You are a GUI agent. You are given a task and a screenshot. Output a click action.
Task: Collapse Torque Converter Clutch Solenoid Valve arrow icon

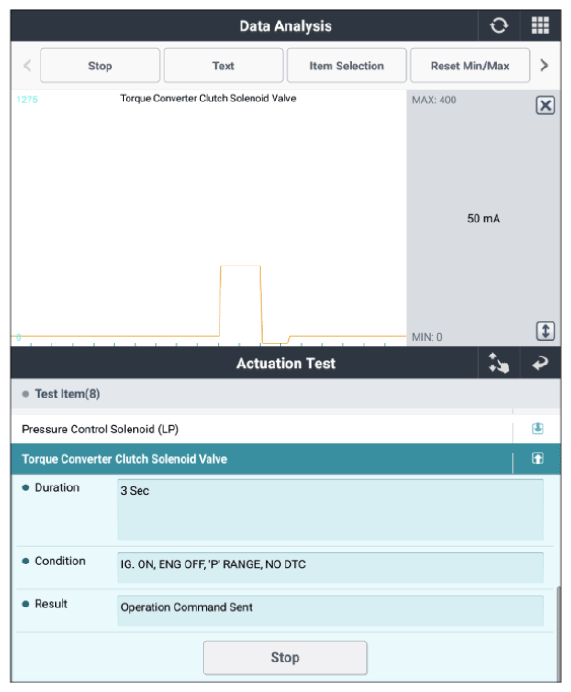click(x=537, y=459)
